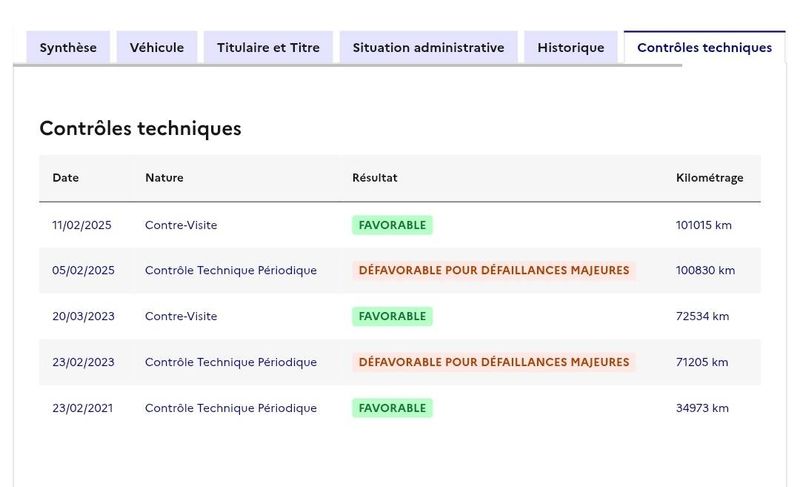Click the 11/02/2025 date cell

coord(82,225)
